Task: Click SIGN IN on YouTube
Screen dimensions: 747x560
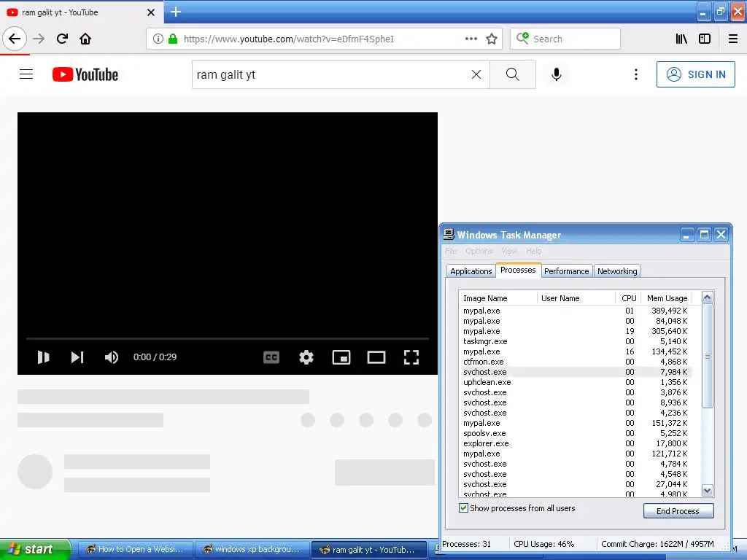Action: 695,74
